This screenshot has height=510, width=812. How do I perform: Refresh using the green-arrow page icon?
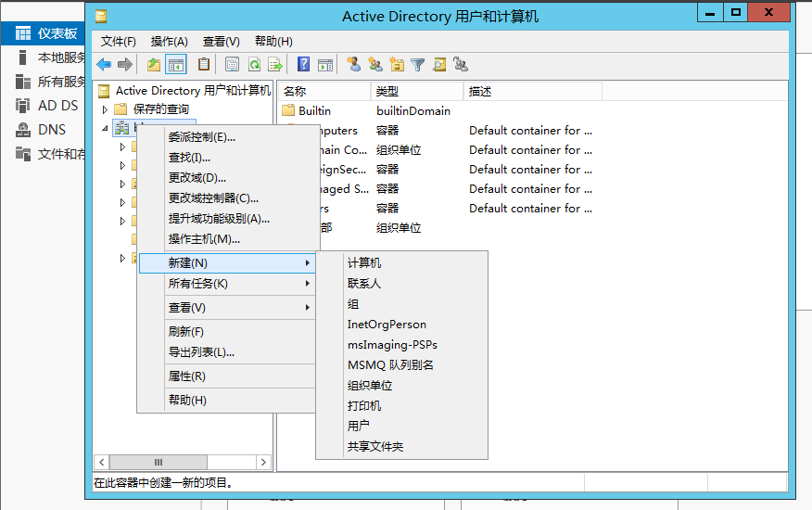[x=254, y=65]
